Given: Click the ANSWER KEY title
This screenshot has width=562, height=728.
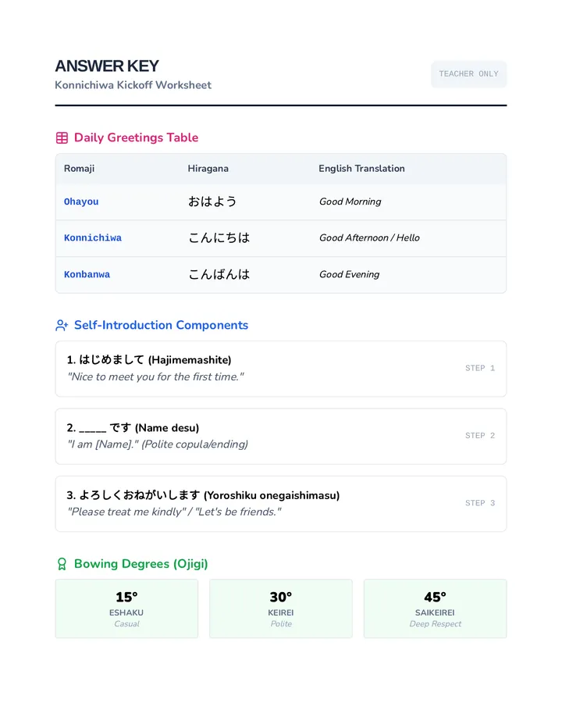Looking at the screenshot, I should coord(107,66).
